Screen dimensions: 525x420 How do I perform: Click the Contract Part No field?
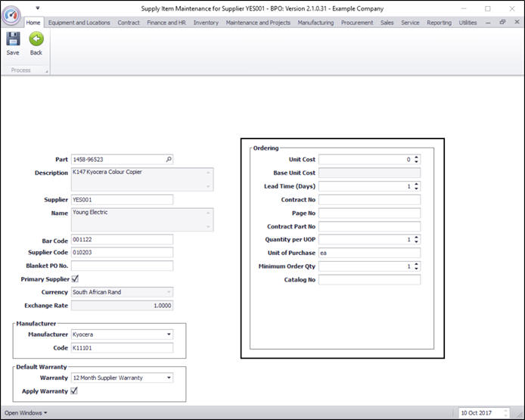pos(370,226)
